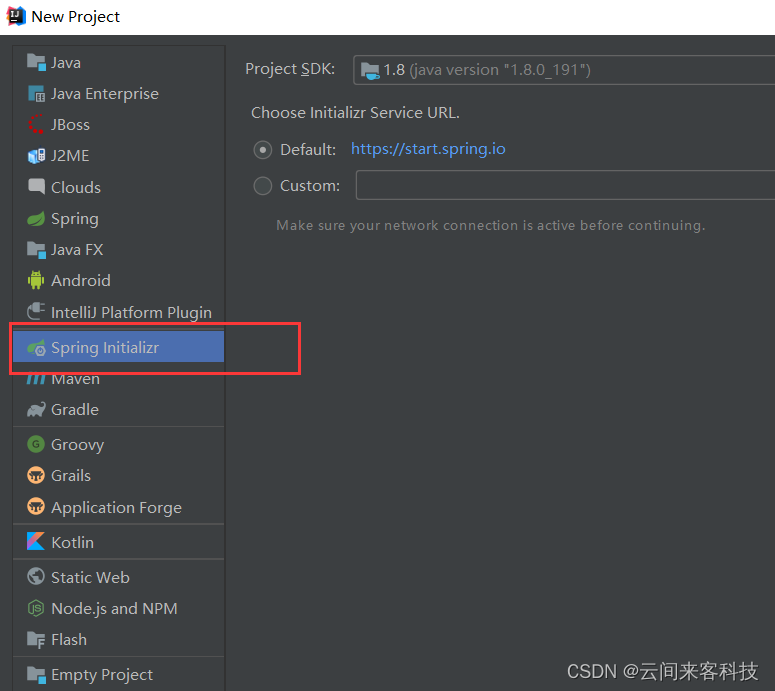
Task: Click the IntelliJ logo in title bar
Action: 16,16
